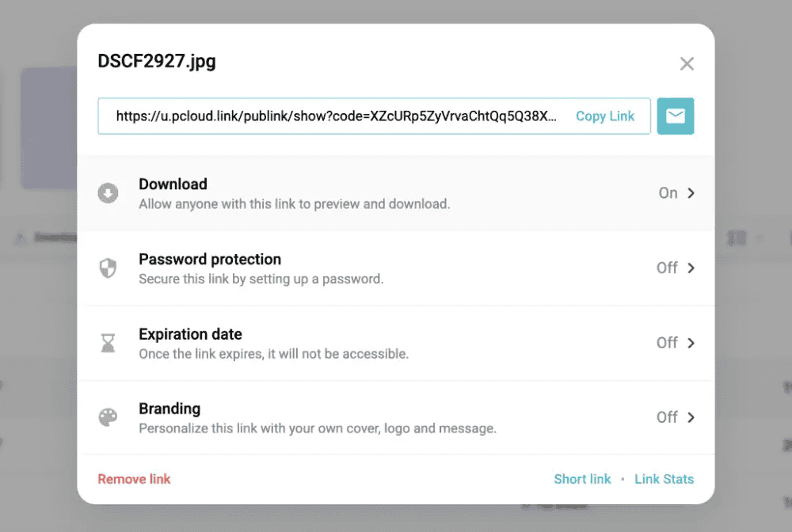Toggle the Download On status

668,193
